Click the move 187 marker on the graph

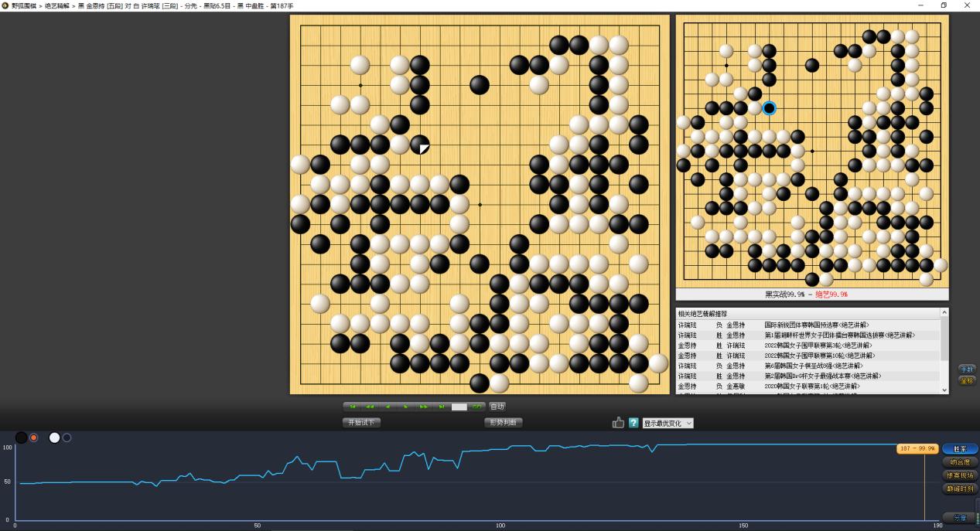click(x=917, y=448)
